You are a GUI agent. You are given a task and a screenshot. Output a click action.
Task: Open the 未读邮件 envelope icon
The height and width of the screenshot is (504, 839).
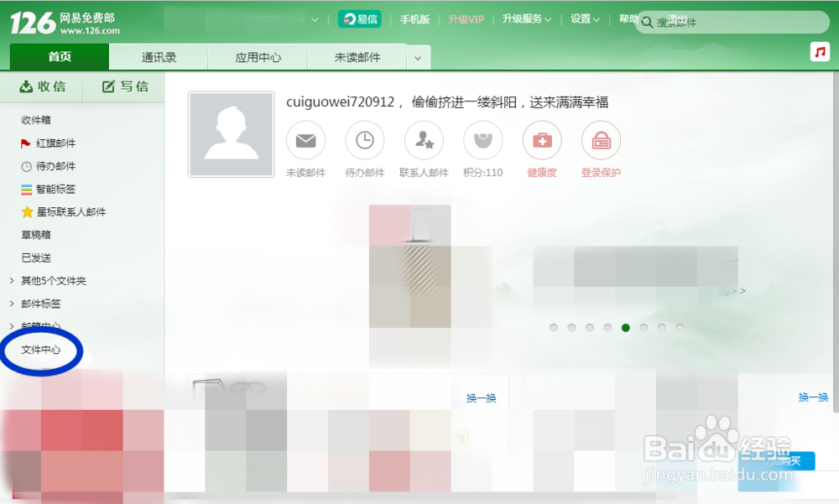pyautogui.click(x=305, y=140)
